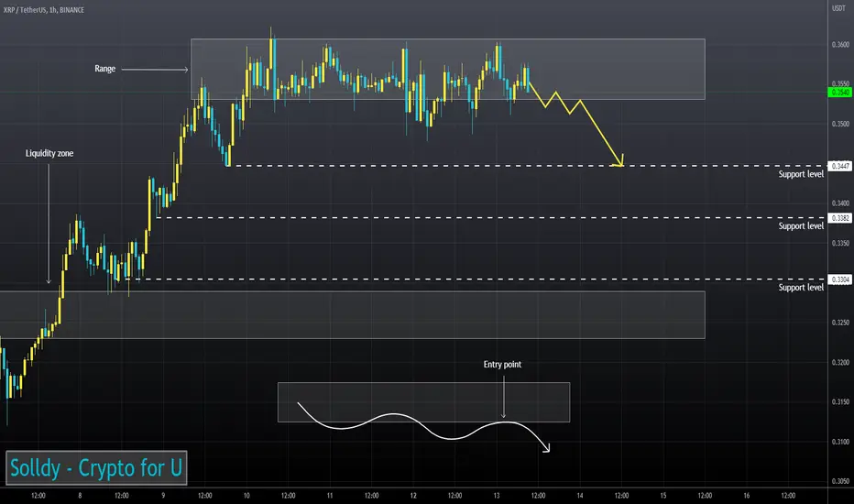Click the "Entry point" text annotation

pyautogui.click(x=502, y=365)
